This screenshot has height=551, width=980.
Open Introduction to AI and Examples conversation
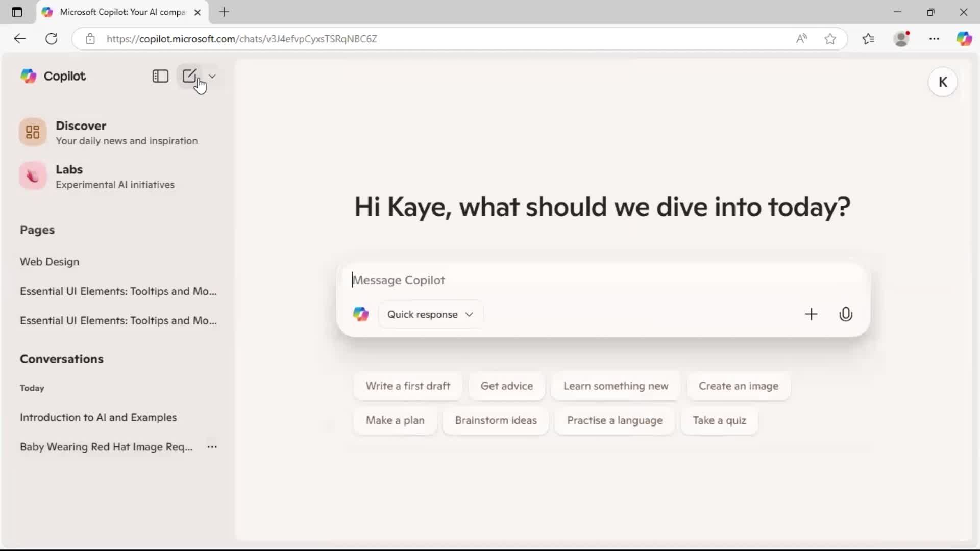click(x=98, y=417)
